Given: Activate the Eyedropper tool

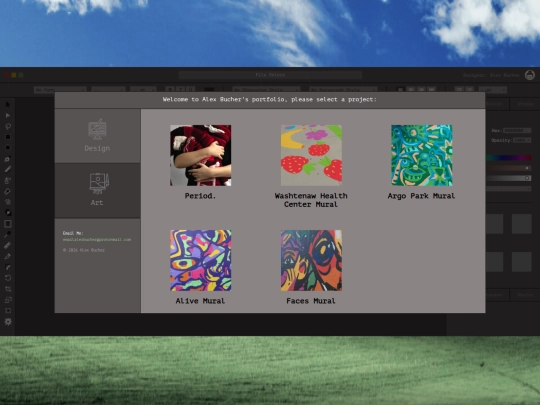Looking at the screenshot, I should [8, 235].
